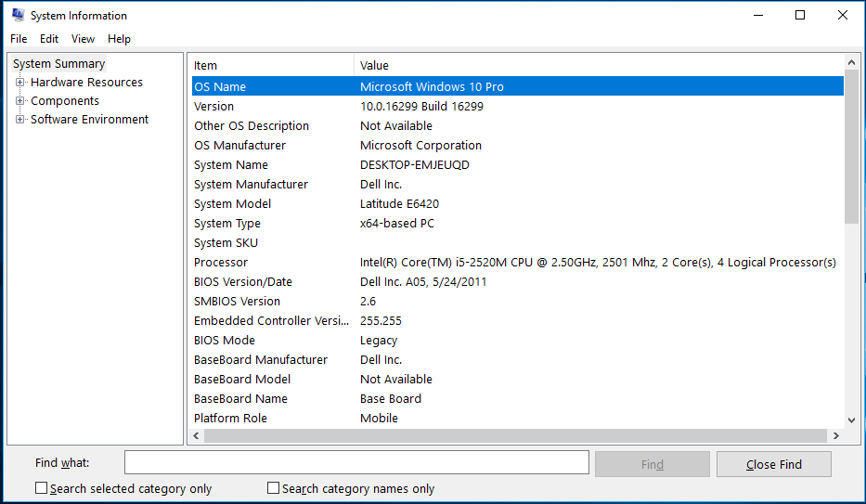
Task: Click the Base Board value
Action: 391,398
